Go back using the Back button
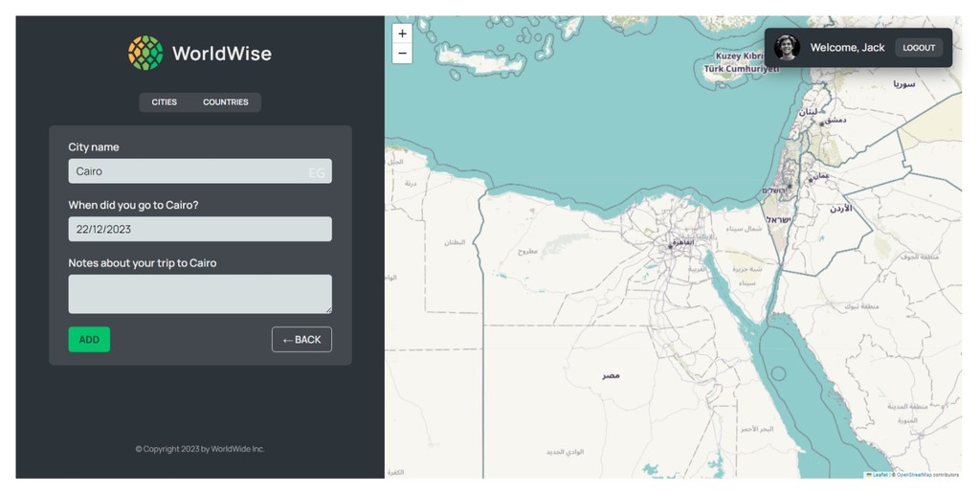The width and height of the screenshot is (980, 494). (x=301, y=340)
